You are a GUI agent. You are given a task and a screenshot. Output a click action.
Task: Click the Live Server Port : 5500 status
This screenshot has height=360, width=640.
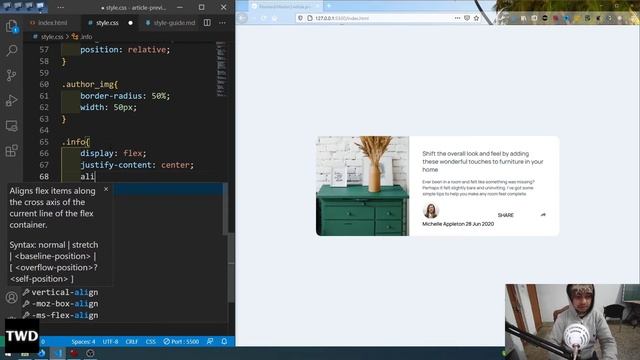(181, 342)
